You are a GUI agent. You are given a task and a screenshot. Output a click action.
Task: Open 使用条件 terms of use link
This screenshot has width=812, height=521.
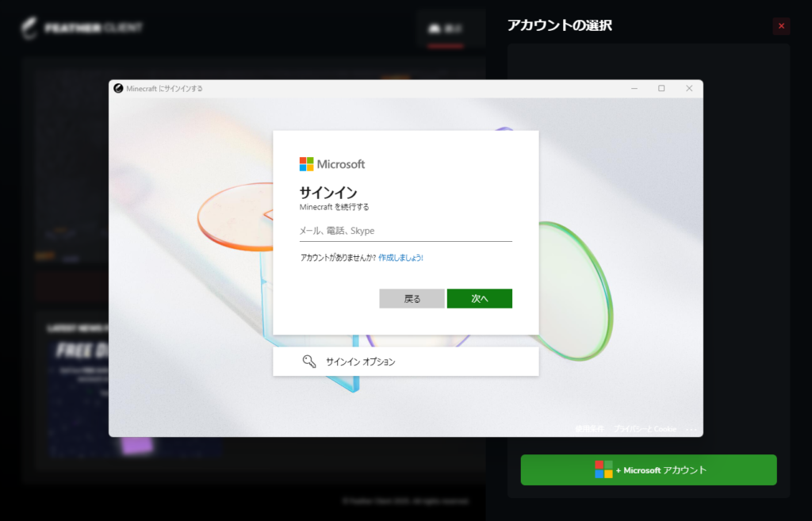(x=589, y=429)
